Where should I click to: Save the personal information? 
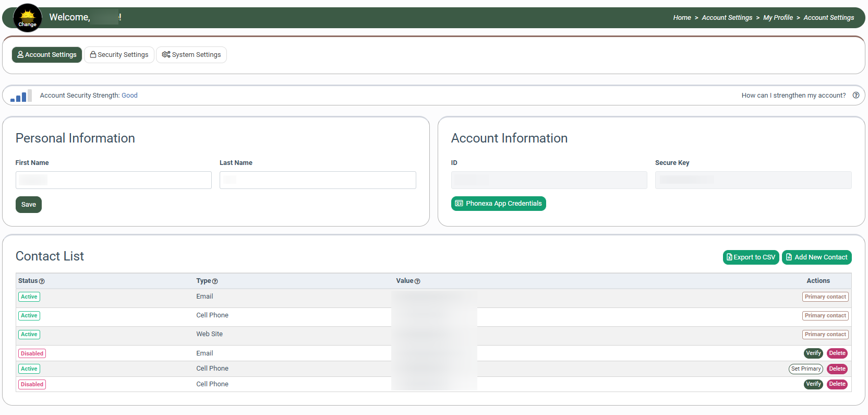(x=29, y=205)
